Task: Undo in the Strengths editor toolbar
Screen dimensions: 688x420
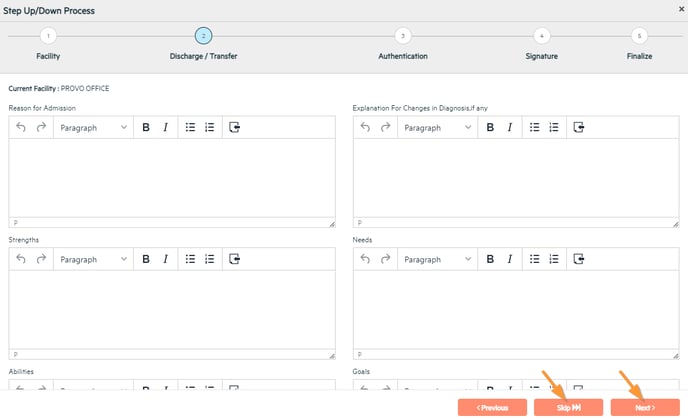Action: coord(21,259)
